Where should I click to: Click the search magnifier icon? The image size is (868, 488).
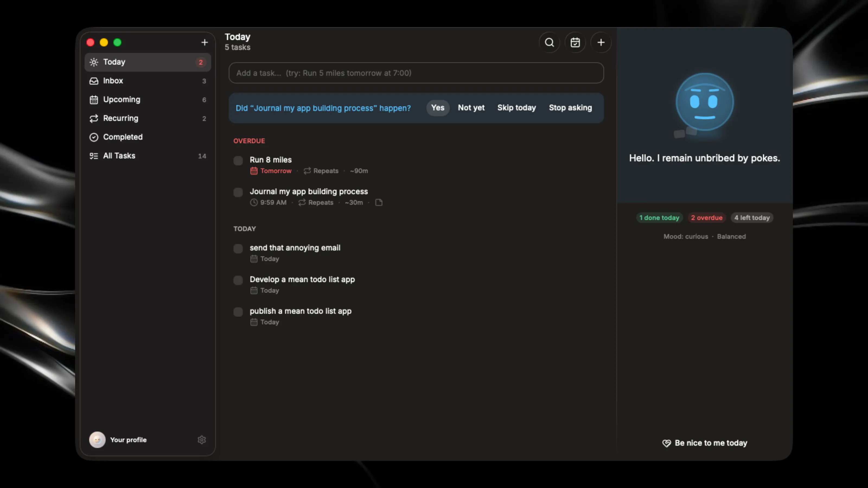tap(549, 43)
